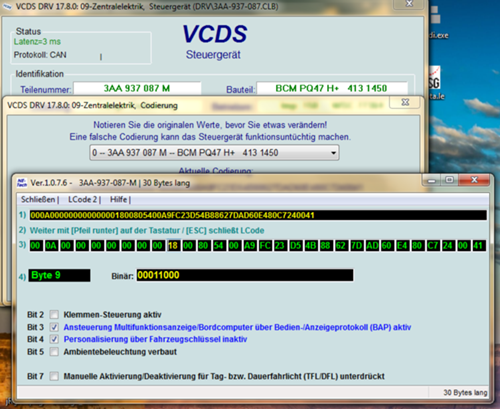Viewport: 500px width, 409px height.
Task: Click the Bauteil field BCM PQ47 H+
Action: tap(332, 89)
